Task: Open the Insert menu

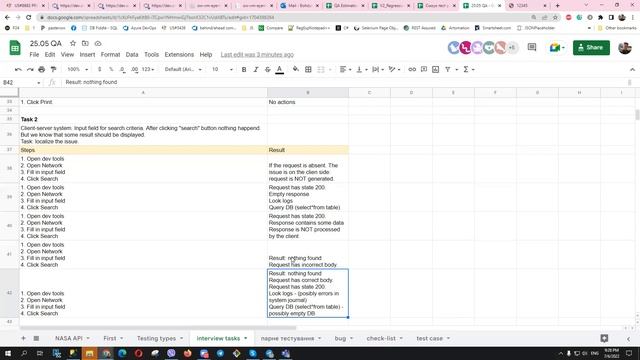Action: tap(87, 55)
